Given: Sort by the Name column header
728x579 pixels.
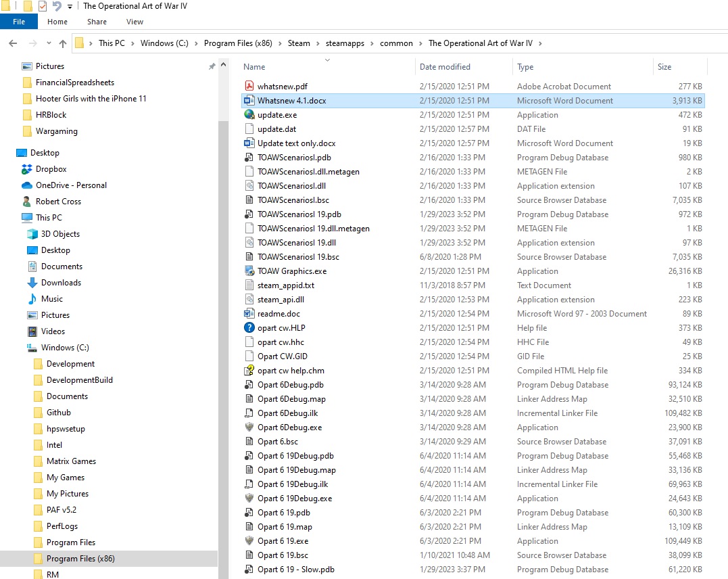Looking at the screenshot, I should (328, 66).
